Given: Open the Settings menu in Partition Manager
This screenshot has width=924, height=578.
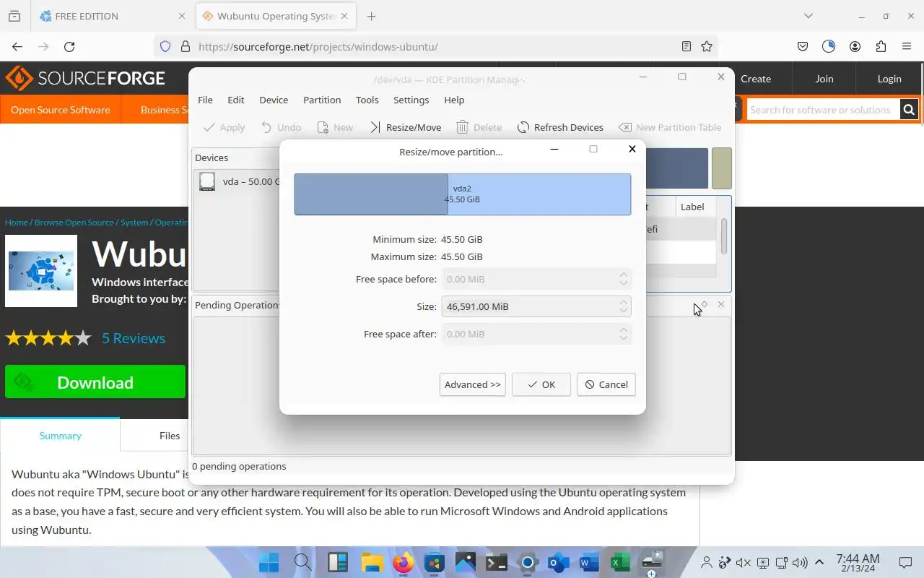Looking at the screenshot, I should point(411,100).
